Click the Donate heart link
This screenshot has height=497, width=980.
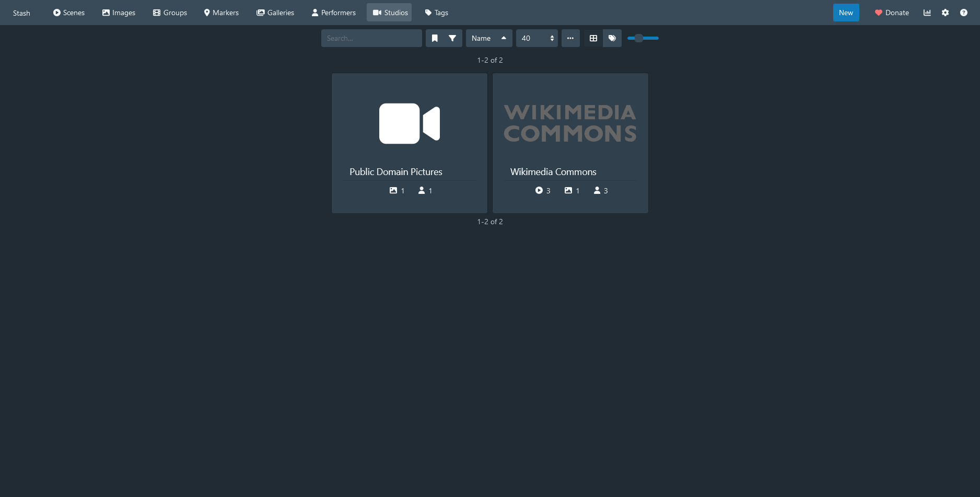click(x=892, y=13)
